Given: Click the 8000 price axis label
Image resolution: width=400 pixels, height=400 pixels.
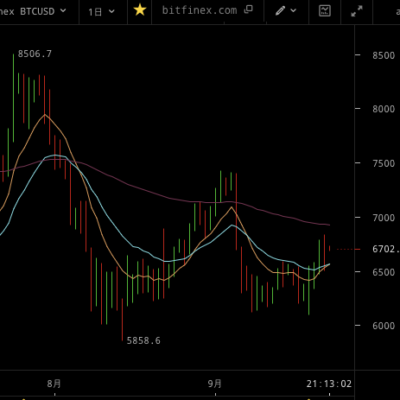Looking at the screenshot, I should [x=384, y=109].
